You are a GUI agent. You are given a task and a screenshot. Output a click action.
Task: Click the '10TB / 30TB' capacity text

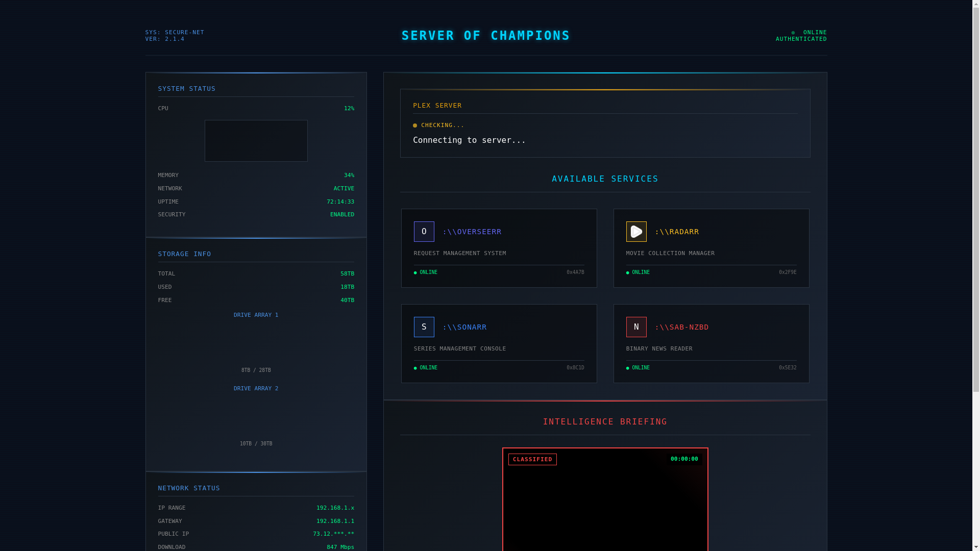256,444
